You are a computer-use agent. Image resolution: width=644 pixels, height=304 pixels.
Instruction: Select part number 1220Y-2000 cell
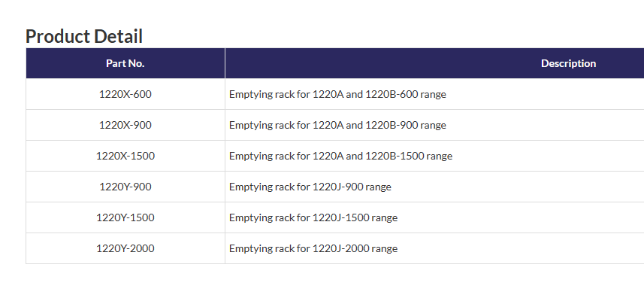(x=125, y=249)
